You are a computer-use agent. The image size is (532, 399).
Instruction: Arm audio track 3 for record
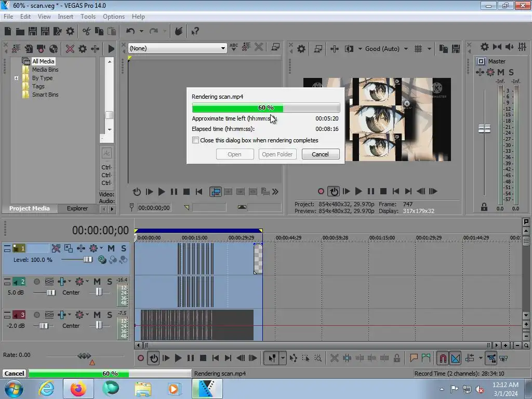click(x=37, y=315)
